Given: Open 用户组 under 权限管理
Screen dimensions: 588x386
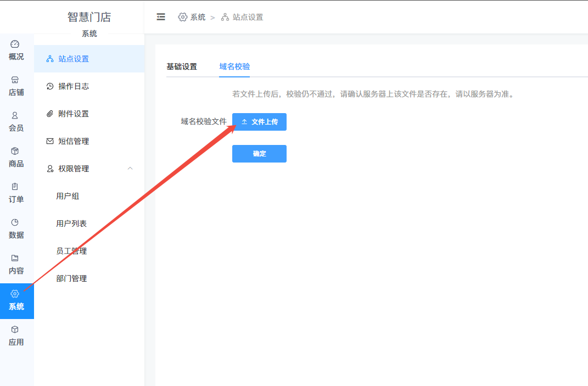Looking at the screenshot, I should (x=68, y=196).
